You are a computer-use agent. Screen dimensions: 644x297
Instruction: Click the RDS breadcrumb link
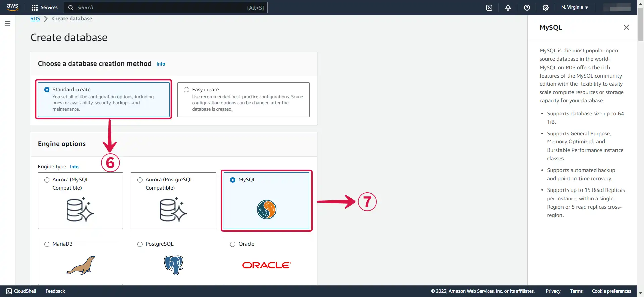(35, 19)
